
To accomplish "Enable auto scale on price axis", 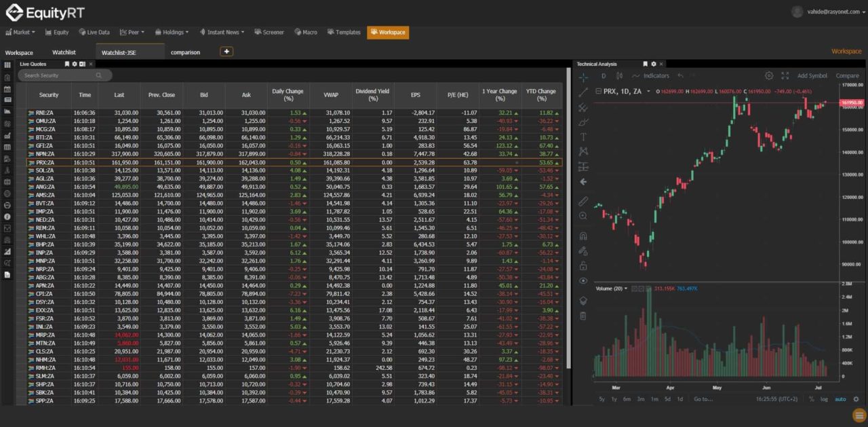I will coord(840,399).
